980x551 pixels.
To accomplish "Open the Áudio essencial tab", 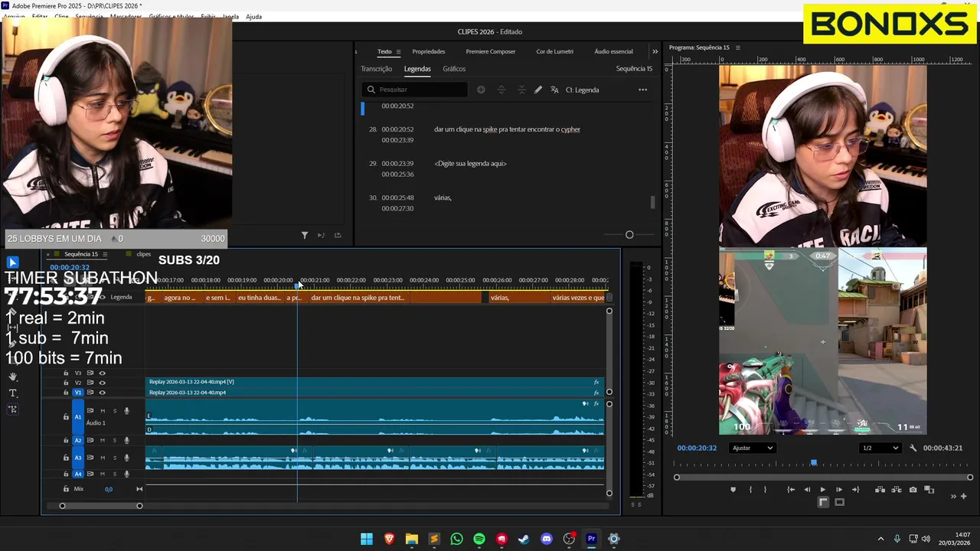I will 614,51.
